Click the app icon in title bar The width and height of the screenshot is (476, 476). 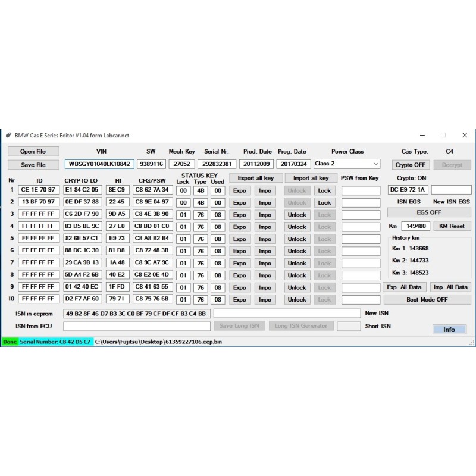point(8,135)
